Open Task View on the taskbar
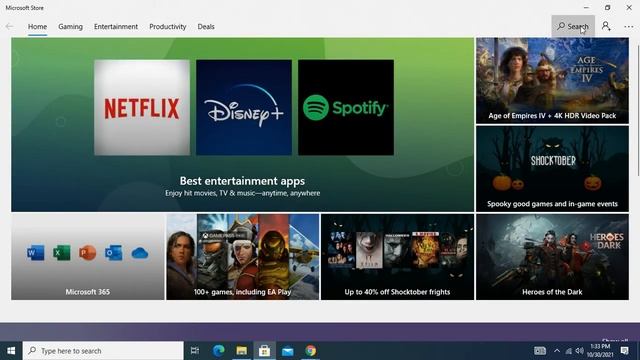 (x=195, y=351)
